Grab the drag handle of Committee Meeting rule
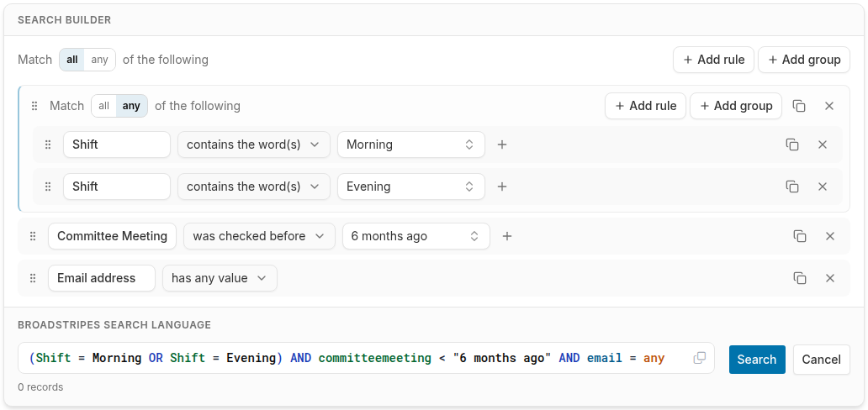 click(x=33, y=236)
